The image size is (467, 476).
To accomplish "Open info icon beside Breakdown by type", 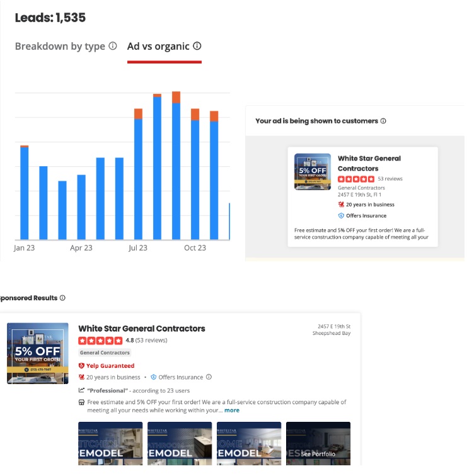I will click(x=113, y=46).
